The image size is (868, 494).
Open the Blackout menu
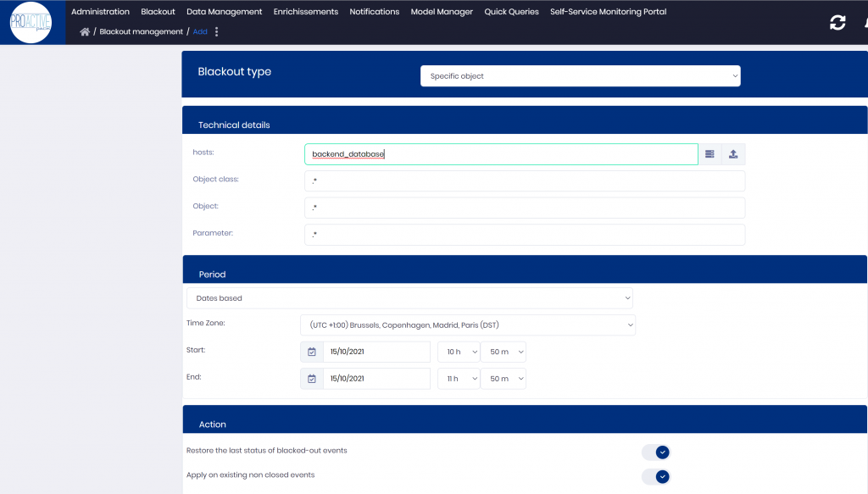click(x=158, y=12)
